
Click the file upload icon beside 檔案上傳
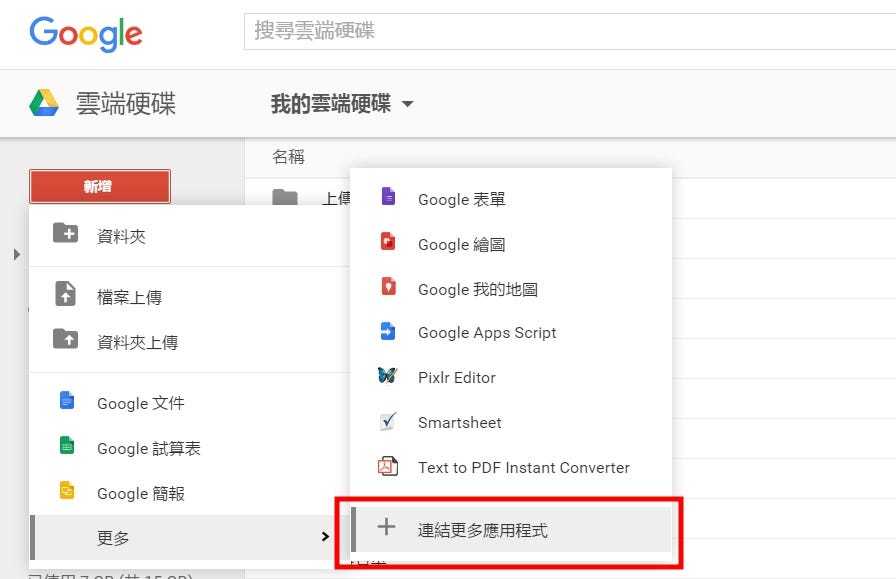tap(65, 294)
